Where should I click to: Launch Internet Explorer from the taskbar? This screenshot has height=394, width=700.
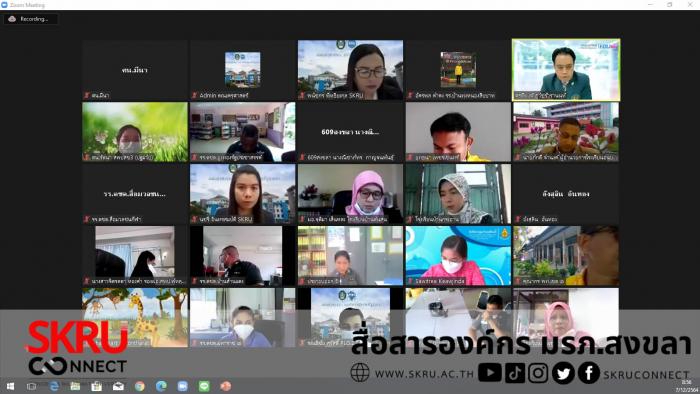[54, 386]
